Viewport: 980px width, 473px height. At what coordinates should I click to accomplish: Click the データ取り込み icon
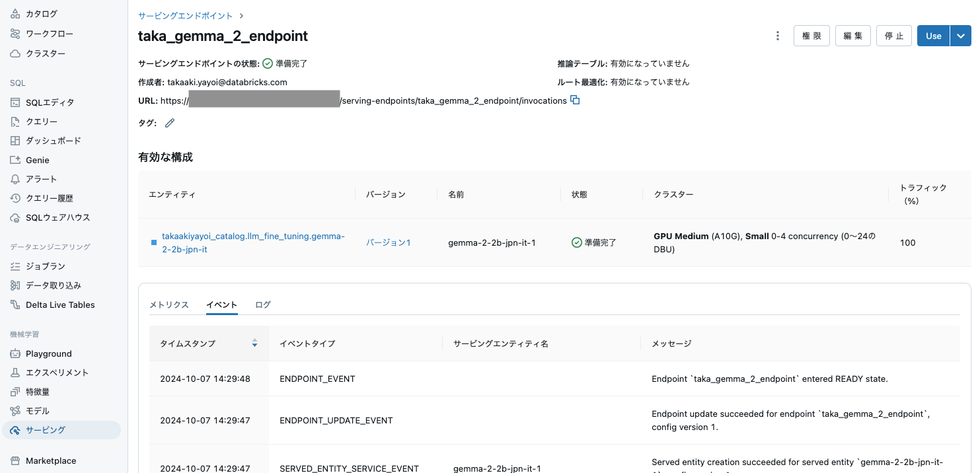coord(16,285)
